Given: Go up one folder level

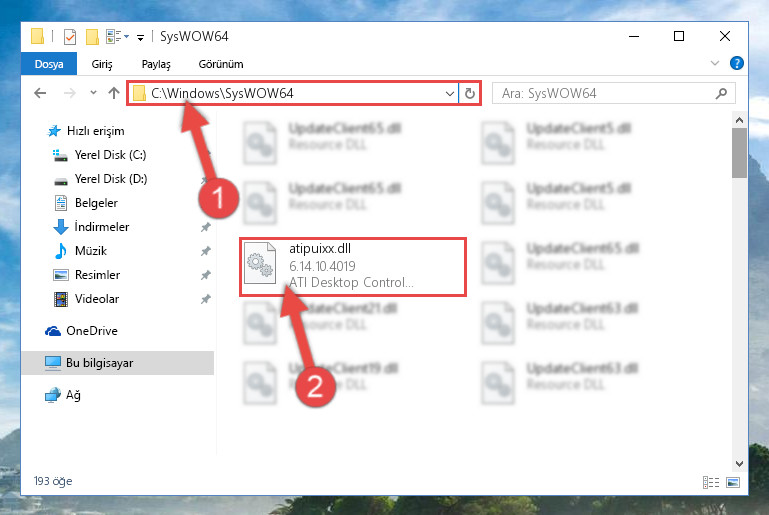Looking at the screenshot, I should pos(114,93).
